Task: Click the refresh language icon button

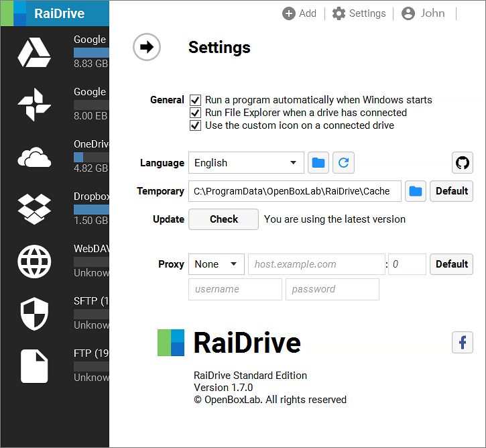Action: 343,162
